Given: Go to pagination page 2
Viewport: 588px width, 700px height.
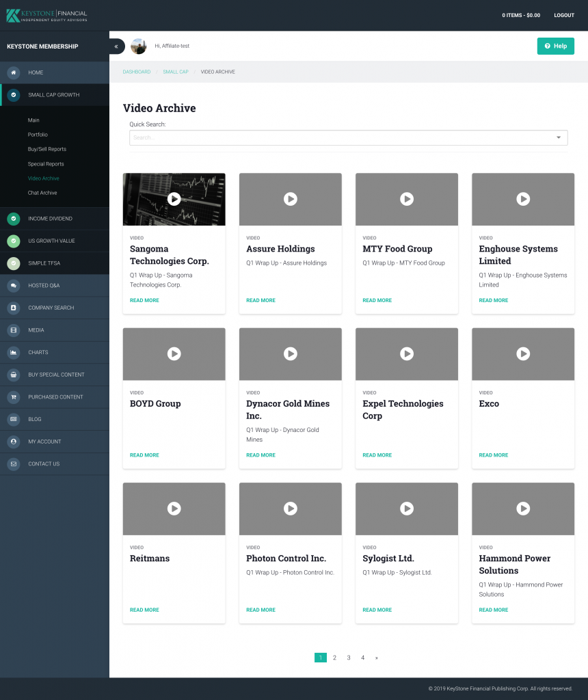Looking at the screenshot, I should coord(334,658).
